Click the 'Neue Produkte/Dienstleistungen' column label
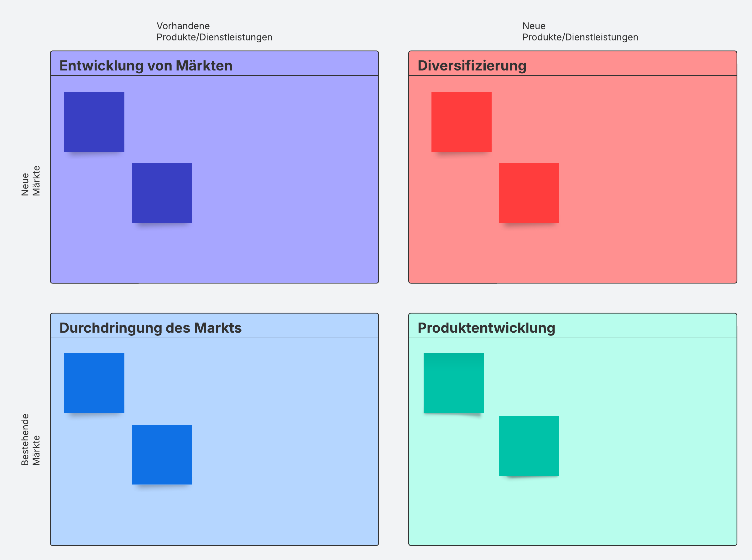This screenshot has height=560, width=752. (580, 32)
